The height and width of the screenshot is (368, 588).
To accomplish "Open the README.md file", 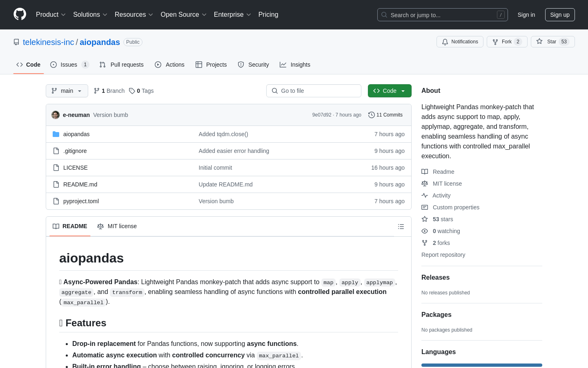I will click(x=80, y=184).
